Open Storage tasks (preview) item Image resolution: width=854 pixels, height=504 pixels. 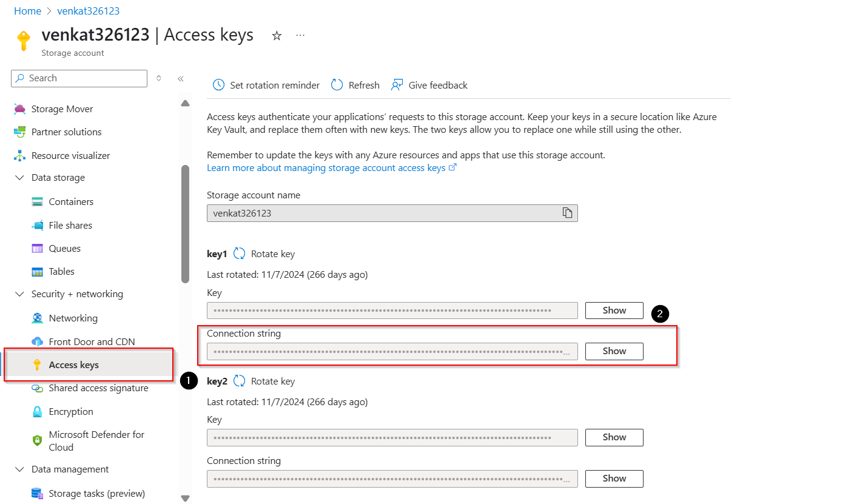tap(96, 494)
